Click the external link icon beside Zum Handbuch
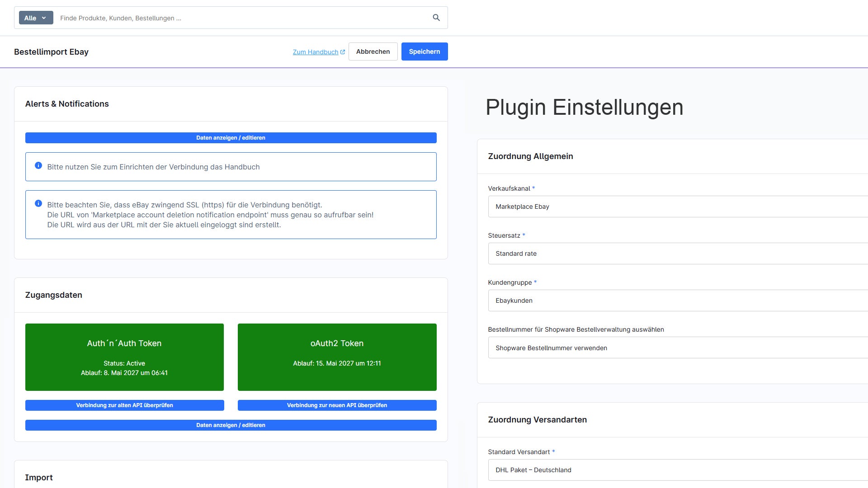 pyautogui.click(x=343, y=52)
